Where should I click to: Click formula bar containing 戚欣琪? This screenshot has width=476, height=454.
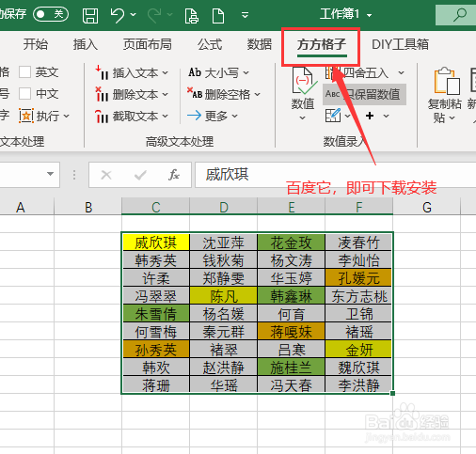(x=336, y=175)
